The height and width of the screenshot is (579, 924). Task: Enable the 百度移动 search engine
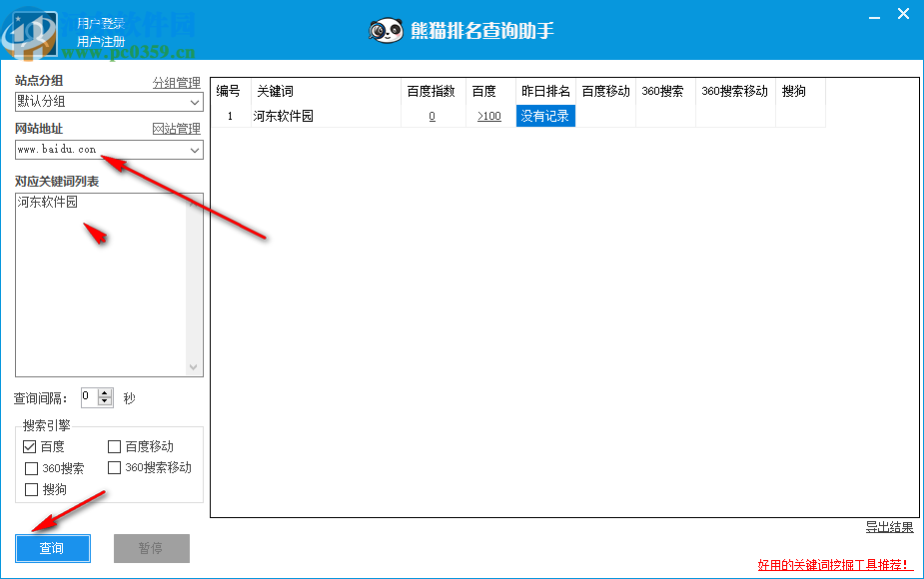(x=113, y=446)
